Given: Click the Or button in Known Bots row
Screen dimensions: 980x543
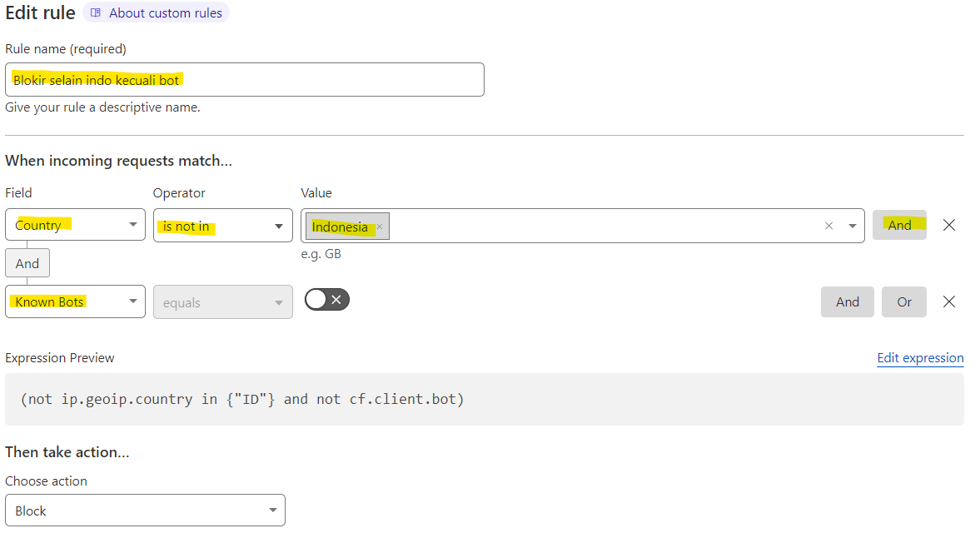Looking at the screenshot, I should point(903,301).
